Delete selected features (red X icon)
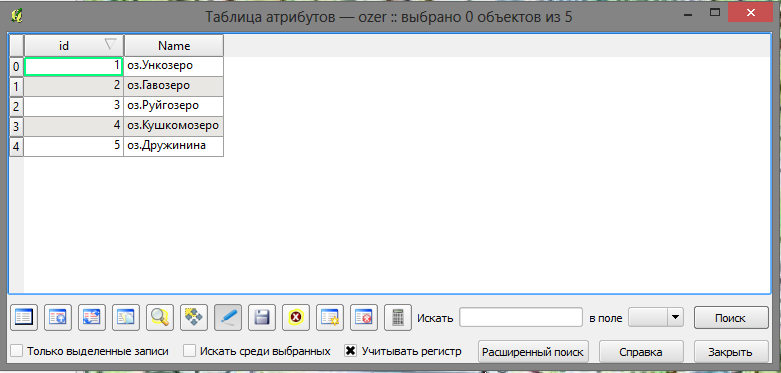The width and height of the screenshot is (781, 373). tap(296, 317)
